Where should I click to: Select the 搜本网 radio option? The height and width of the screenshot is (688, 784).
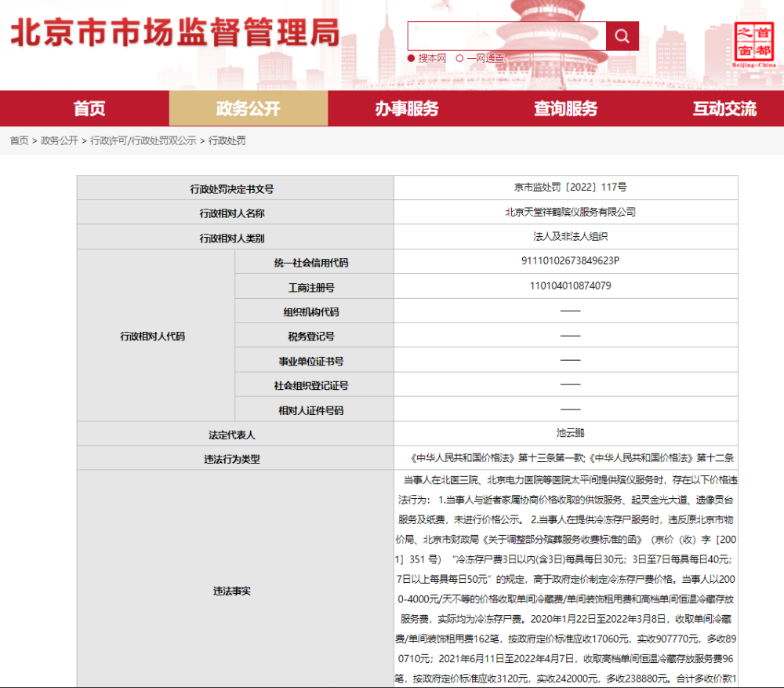426,58
